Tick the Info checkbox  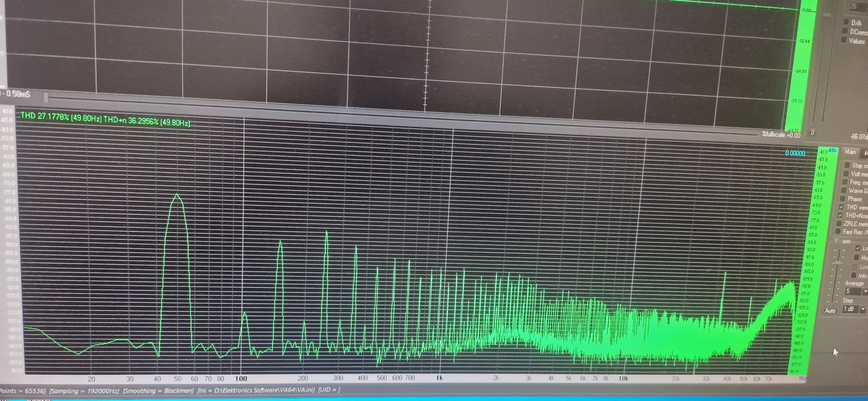tap(854, 276)
